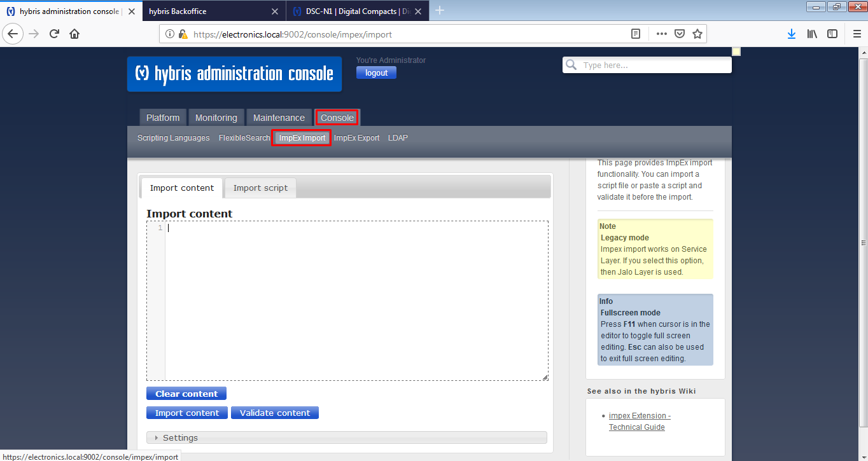
Task: Open the Firefox application menu
Action: (x=857, y=33)
